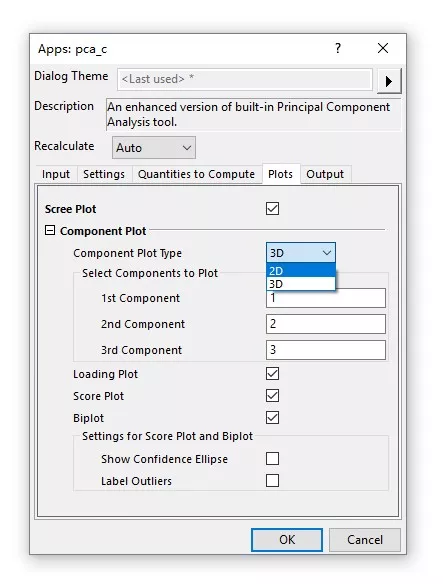Screen dimensions: 443x584
Task: Toggle the Score Plot checkbox
Action: (x=272, y=396)
